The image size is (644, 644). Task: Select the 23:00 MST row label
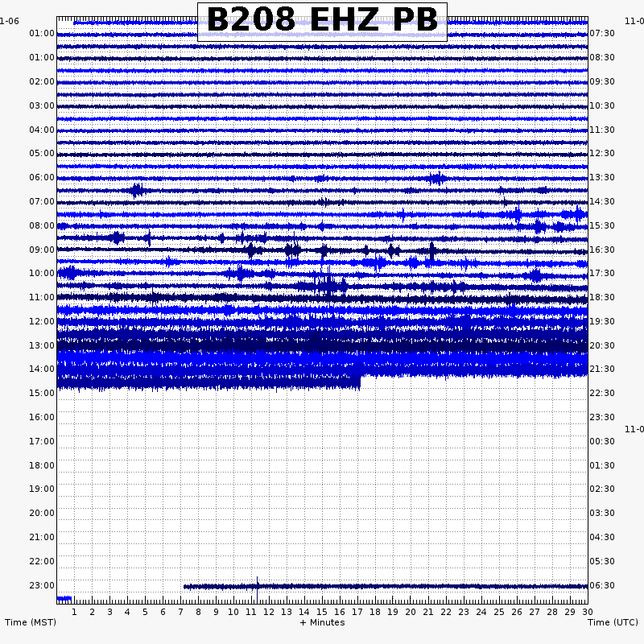click(42, 585)
